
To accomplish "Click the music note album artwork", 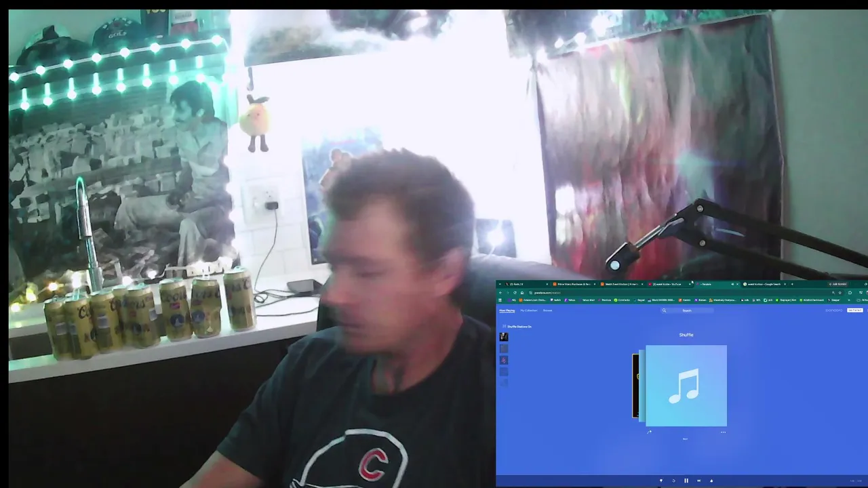I will (686, 386).
